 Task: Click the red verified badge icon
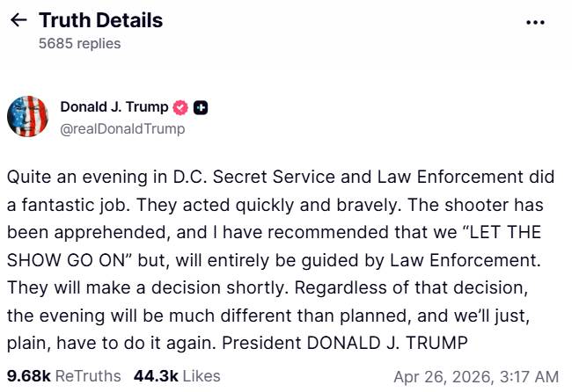tap(180, 108)
